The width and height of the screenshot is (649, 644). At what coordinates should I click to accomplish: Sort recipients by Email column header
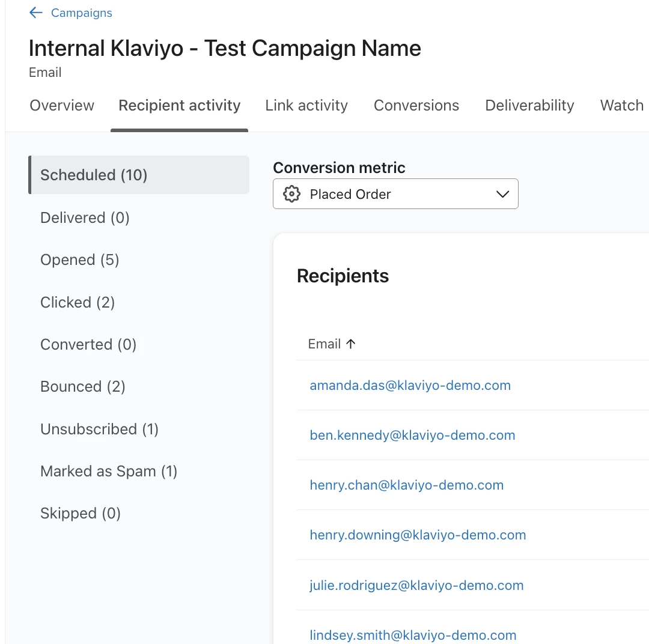(x=324, y=344)
